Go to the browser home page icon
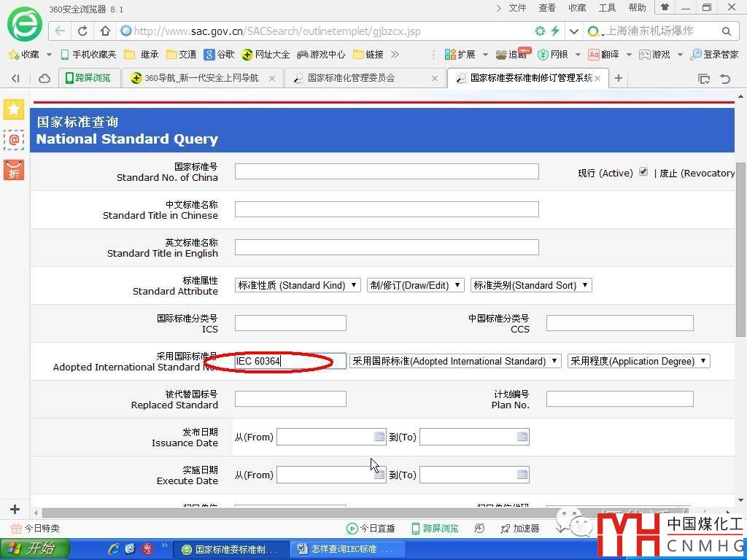The width and height of the screenshot is (747, 560). coord(105,31)
